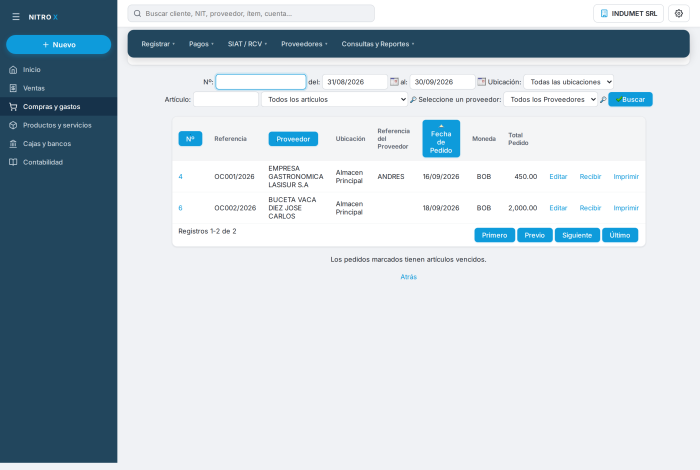This screenshot has width=700, height=470.
Task: Open the Todos los Proveedores dropdown
Action: (550, 100)
